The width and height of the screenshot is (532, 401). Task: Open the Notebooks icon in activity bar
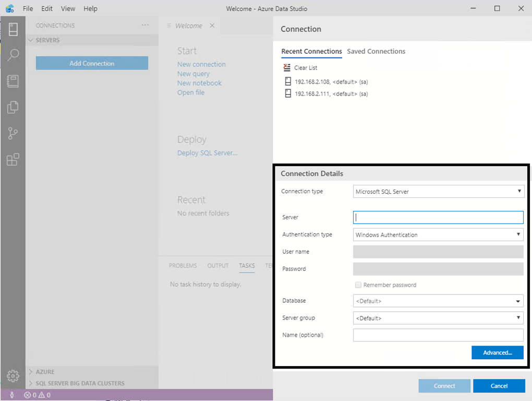pyautogui.click(x=13, y=81)
